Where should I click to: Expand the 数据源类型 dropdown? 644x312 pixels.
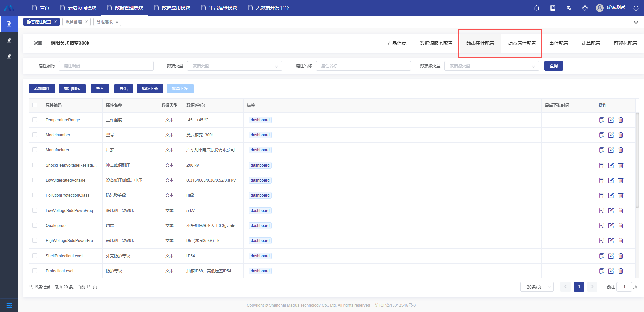[491, 66]
